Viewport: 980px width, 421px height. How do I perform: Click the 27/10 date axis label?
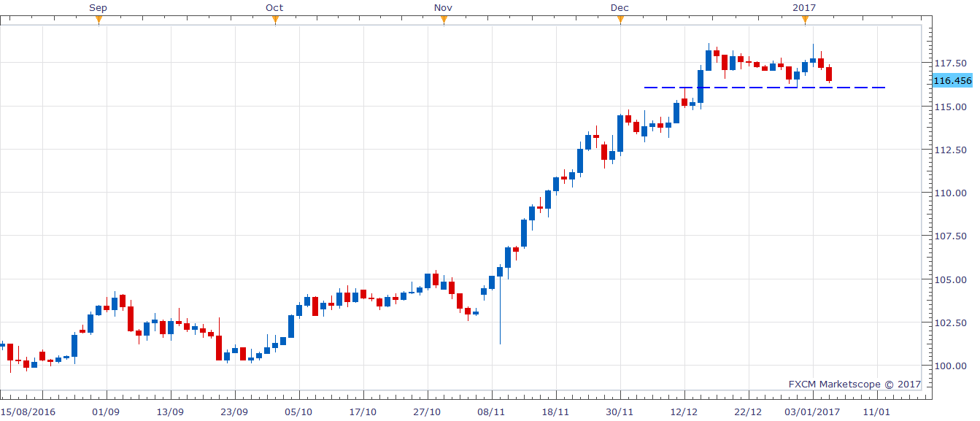pyautogui.click(x=428, y=412)
